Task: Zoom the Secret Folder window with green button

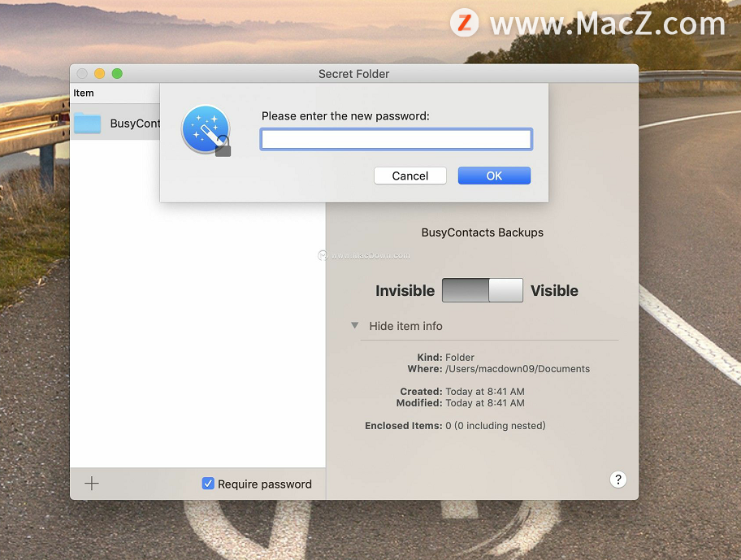Action: (117, 74)
